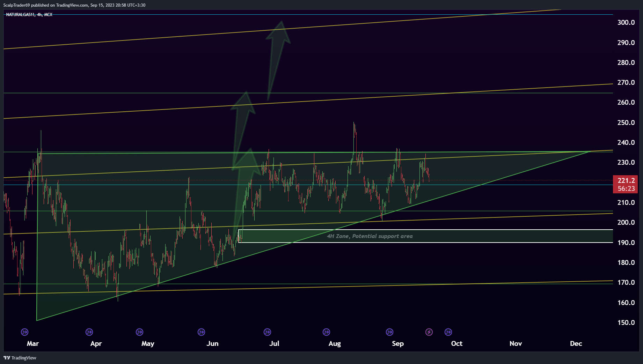Click the 160.0 price axis label
The width and height of the screenshot is (643, 364).
pyautogui.click(x=626, y=303)
